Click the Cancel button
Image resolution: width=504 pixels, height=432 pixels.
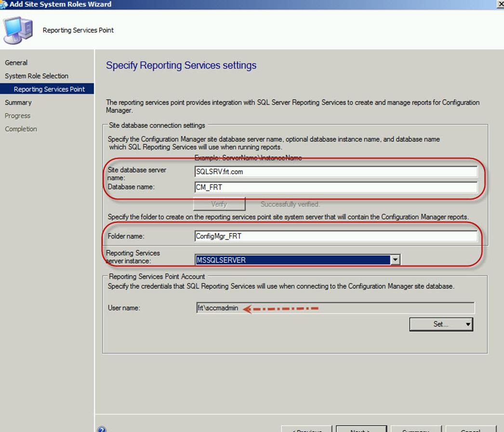(471, 429)
